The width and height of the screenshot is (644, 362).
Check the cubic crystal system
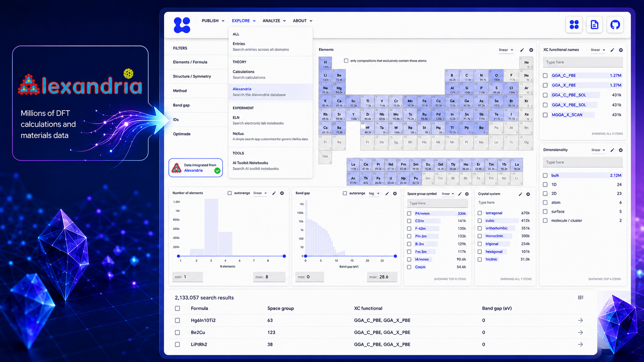480,221
